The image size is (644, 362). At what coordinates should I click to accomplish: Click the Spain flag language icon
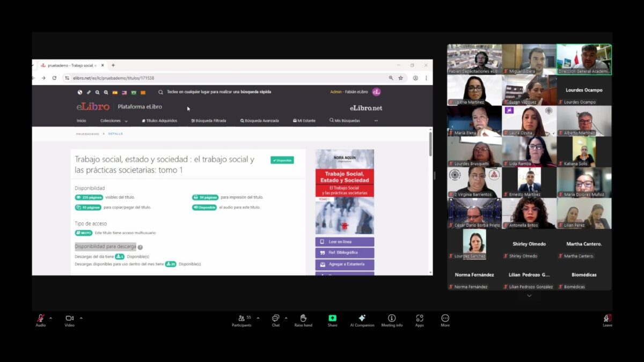pos(115,92)
